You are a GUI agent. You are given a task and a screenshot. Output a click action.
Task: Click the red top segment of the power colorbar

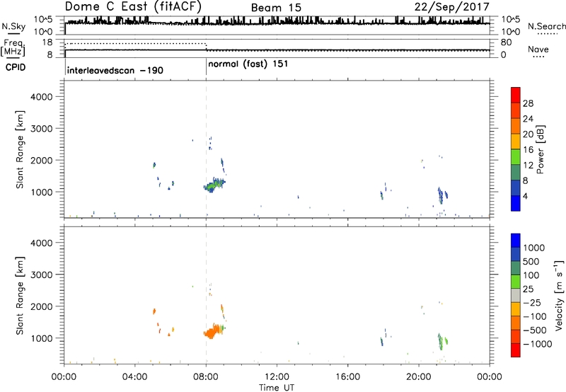[x=516, y=95]
